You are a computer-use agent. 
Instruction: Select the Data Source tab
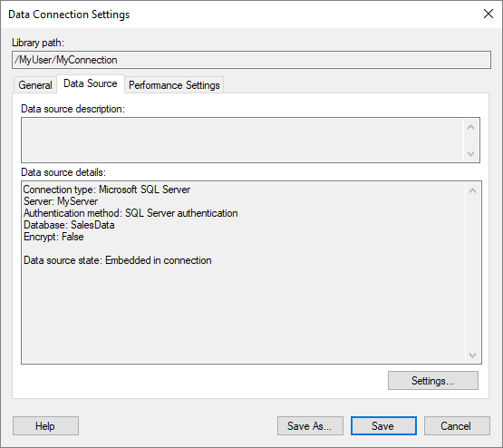click(91, 83)
